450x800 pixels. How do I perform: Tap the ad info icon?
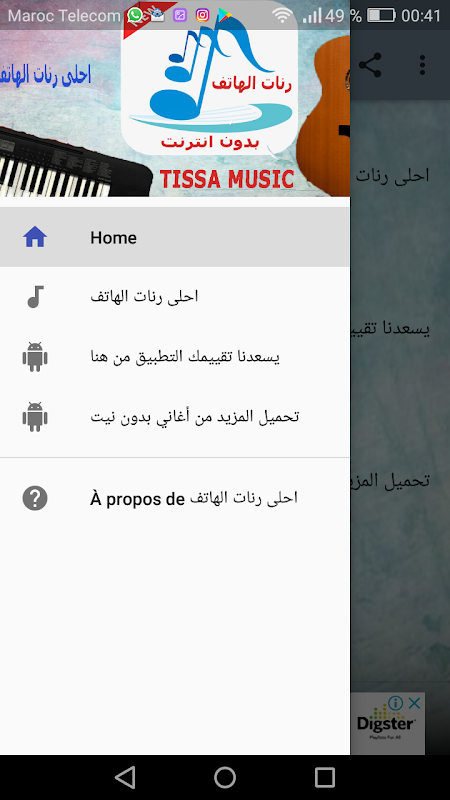point(395,703)
